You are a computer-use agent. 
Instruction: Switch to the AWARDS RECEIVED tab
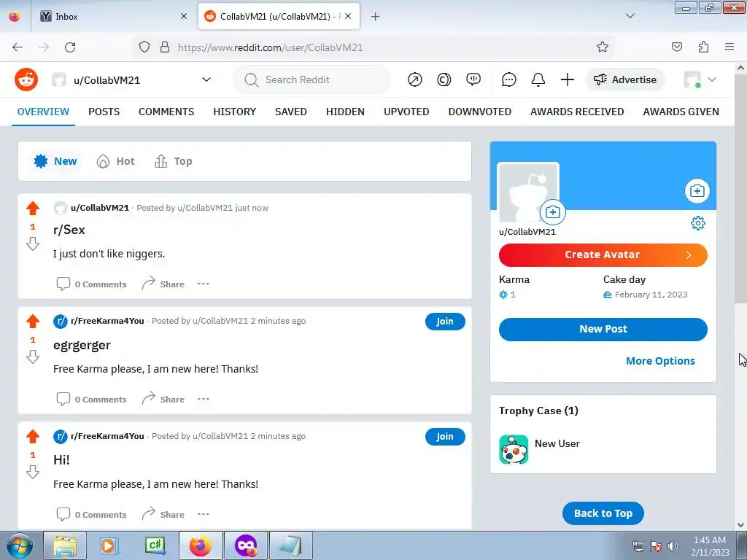[x=577, y=112]
